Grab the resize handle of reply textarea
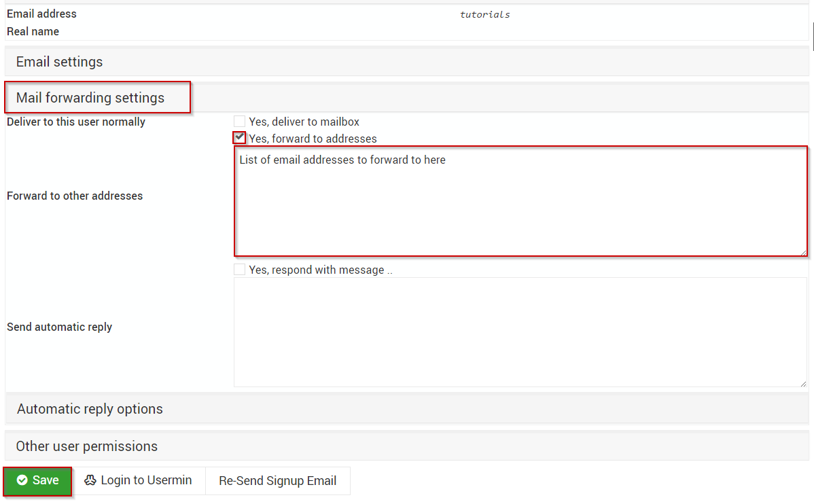Screen dimensions: 814x504 tap(803, 384)
